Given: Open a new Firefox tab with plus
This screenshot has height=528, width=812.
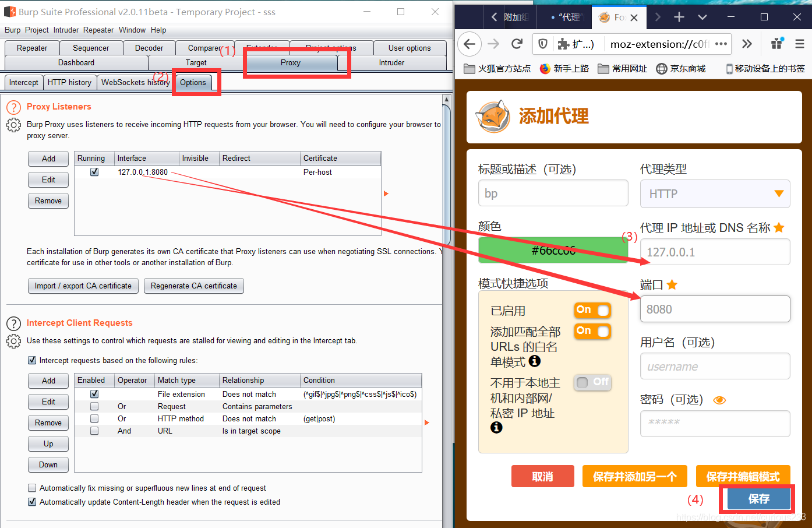Looking at the screenshot, I should point(679,17).
